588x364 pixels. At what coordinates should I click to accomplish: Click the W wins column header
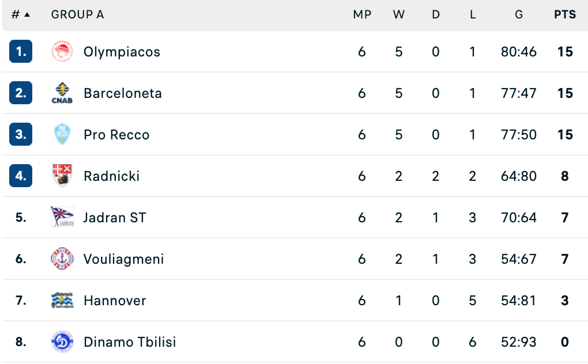coord(399,15)
